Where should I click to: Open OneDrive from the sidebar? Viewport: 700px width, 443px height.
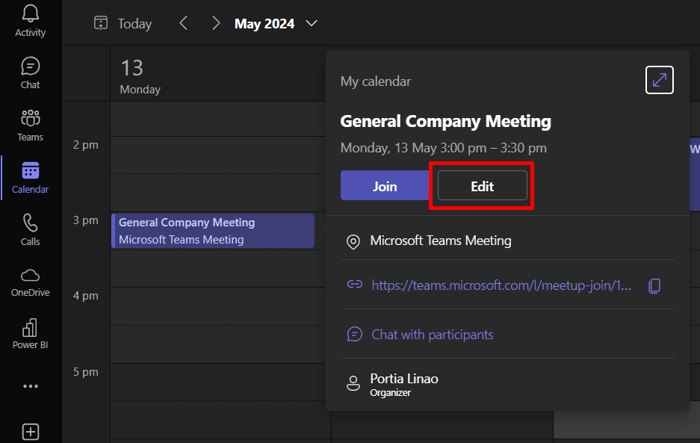pos(30,282)
